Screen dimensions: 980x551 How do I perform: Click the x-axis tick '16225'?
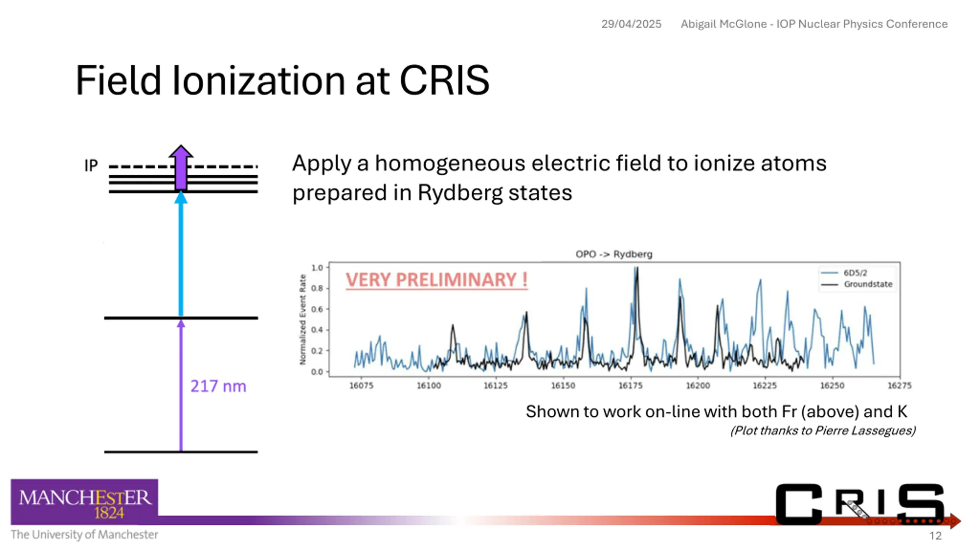pyautogui.click(x=765, y=386)
